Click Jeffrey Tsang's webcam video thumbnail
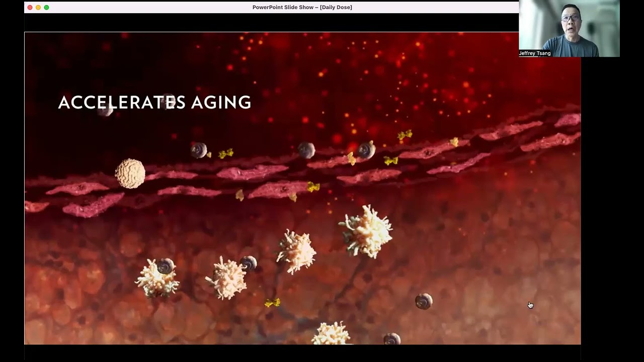Screen dimensions: 644x362 569,28
